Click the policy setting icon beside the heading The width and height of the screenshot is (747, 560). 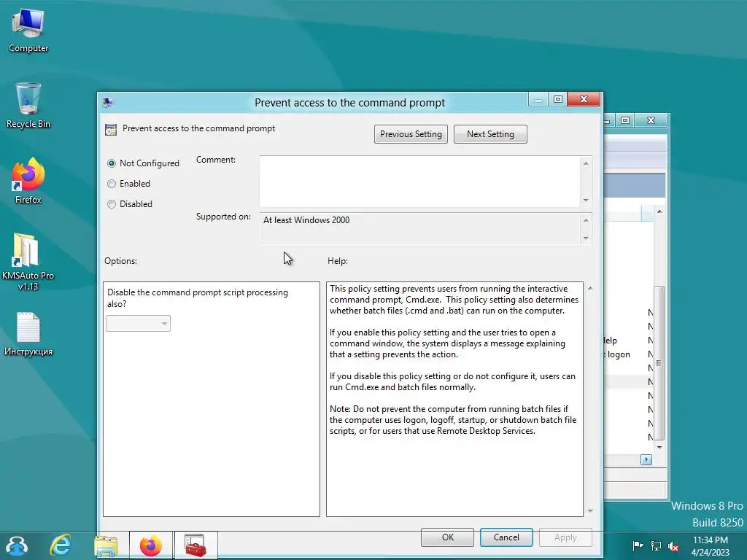point(111,130)
